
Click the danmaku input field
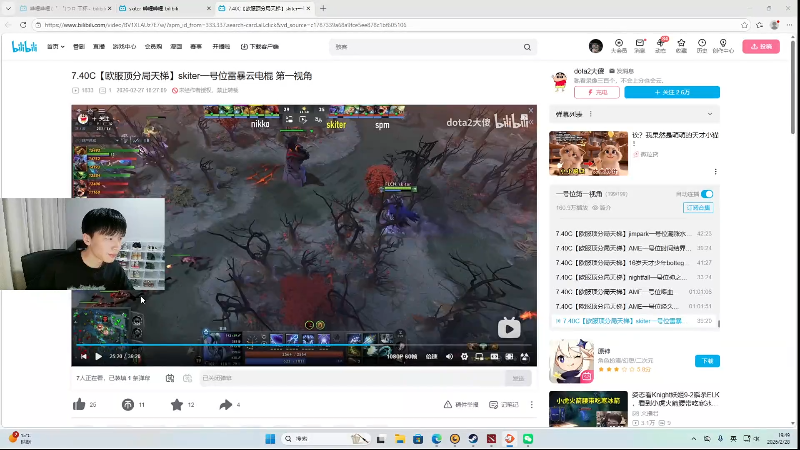pyautogui.click(x=351, y=378)
